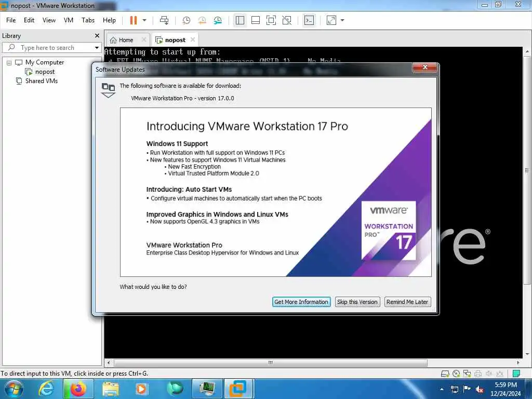Open the Edit menu

pyautogui.click(x=29, y=20)
